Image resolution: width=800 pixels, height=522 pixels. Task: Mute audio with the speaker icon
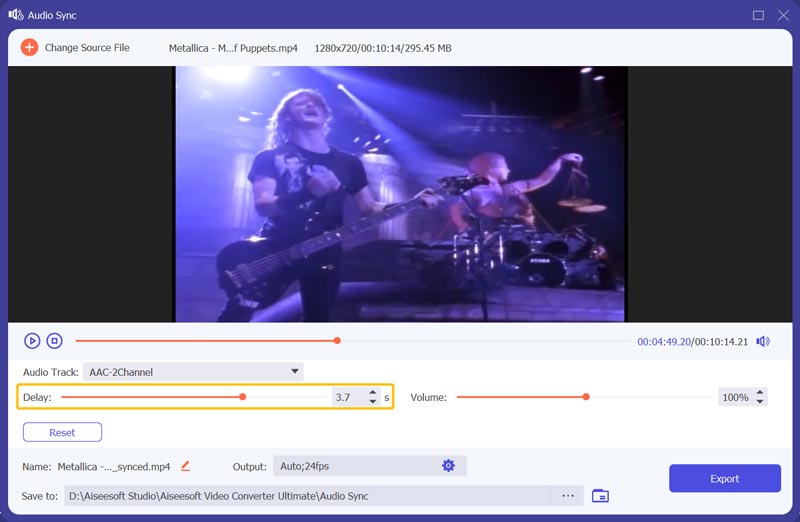click(x=763, y=341)
